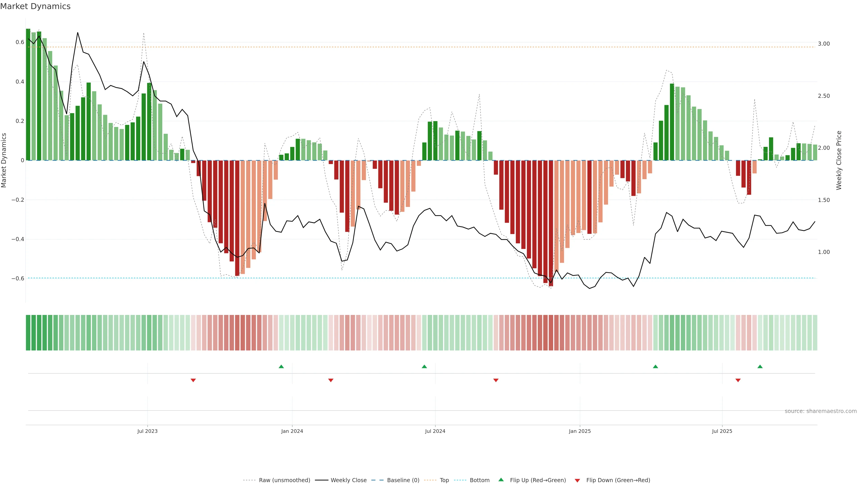Click the source: sharemaestro.com text
Screen dimensions: 868x488
(821, 411)
